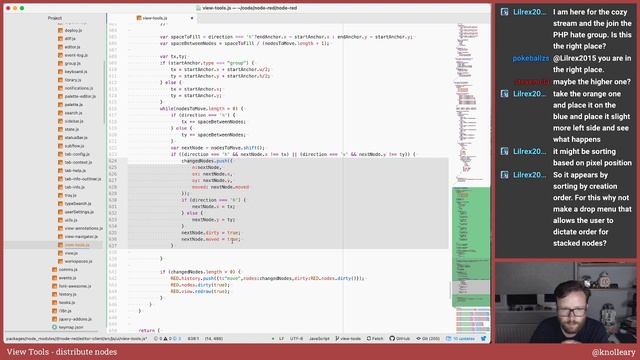The height and width of the screenshot is (360, 640).
Task: Click the library.js file icon
Action: 60,80
